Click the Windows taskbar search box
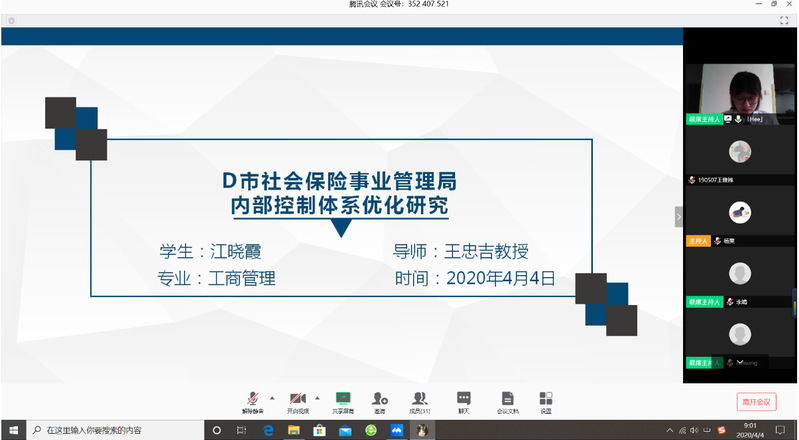This screenshot has width=799, height=440. [110, 430]
